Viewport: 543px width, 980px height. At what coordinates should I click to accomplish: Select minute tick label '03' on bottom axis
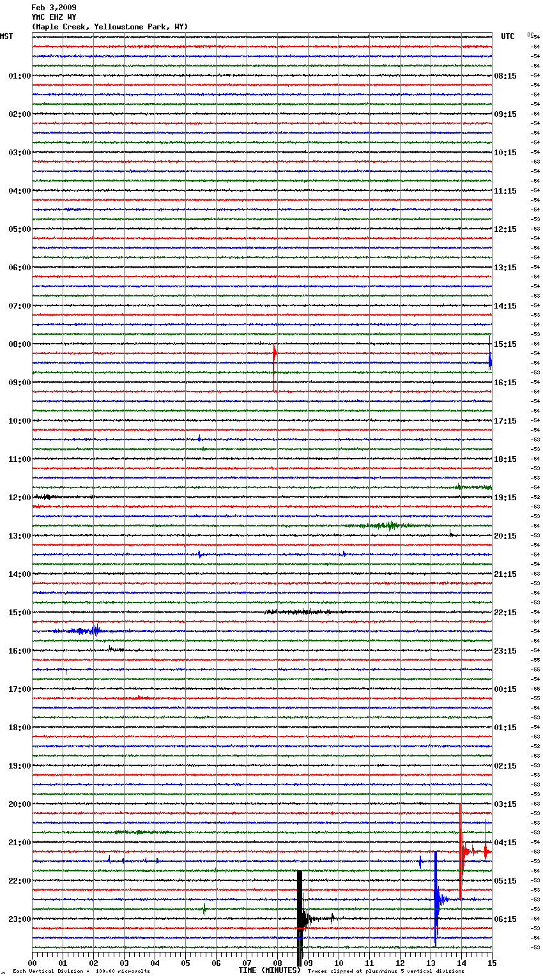124,963
